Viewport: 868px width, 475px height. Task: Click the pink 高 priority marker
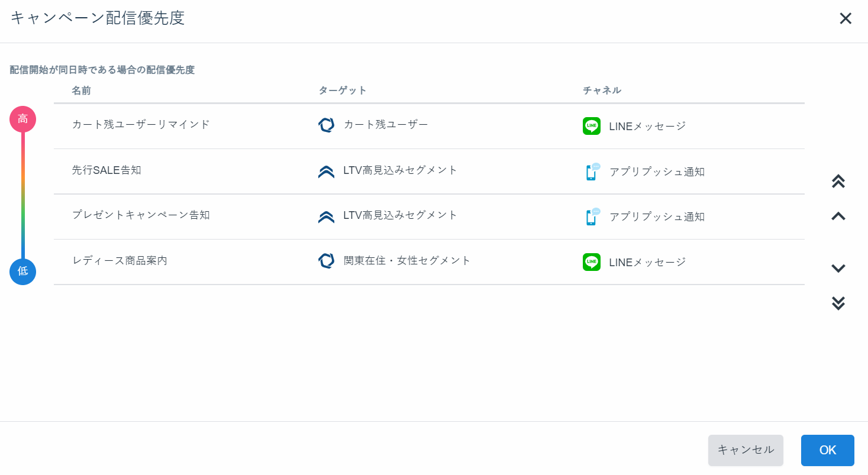coord(22,119)
